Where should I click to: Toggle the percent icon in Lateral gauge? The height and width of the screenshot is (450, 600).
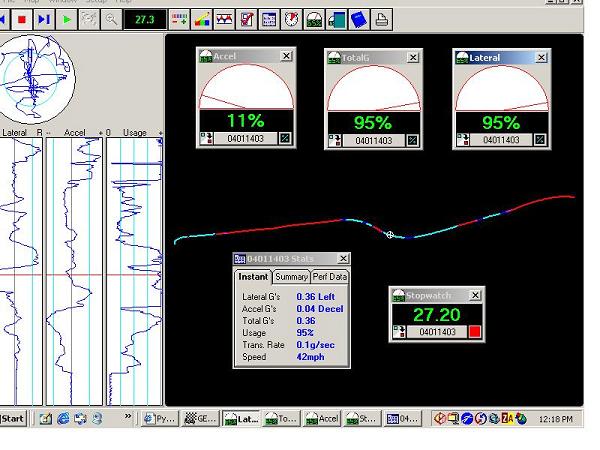[x=540, y=140]
